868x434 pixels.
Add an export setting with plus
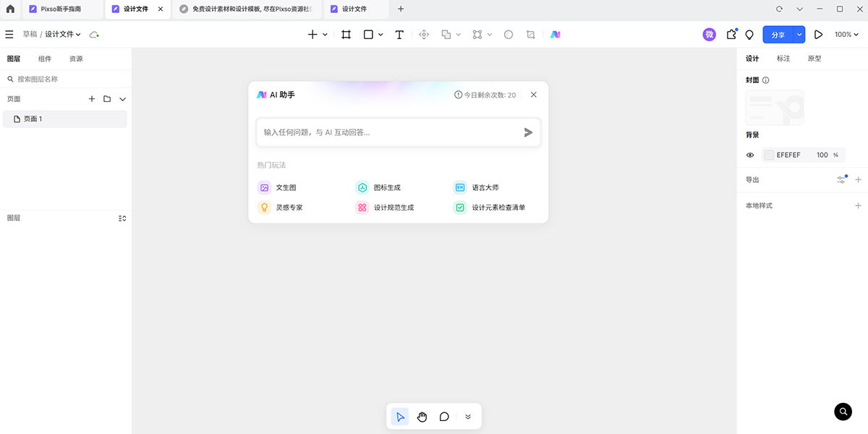coord(859,179)
